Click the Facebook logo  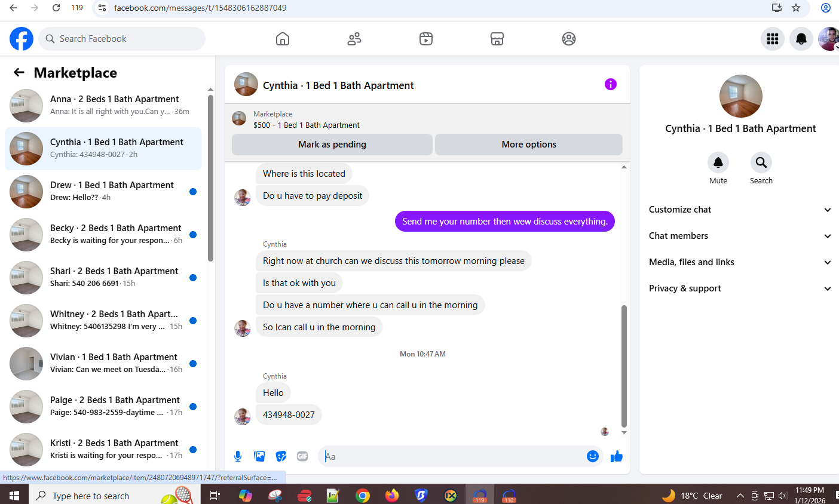tap(22, 39)
